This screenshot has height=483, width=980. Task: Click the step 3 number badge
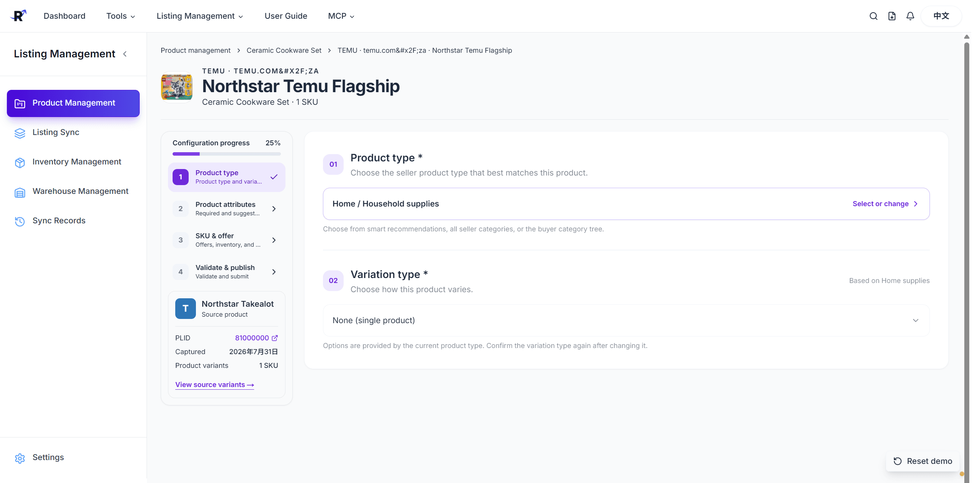pos(181,240)
